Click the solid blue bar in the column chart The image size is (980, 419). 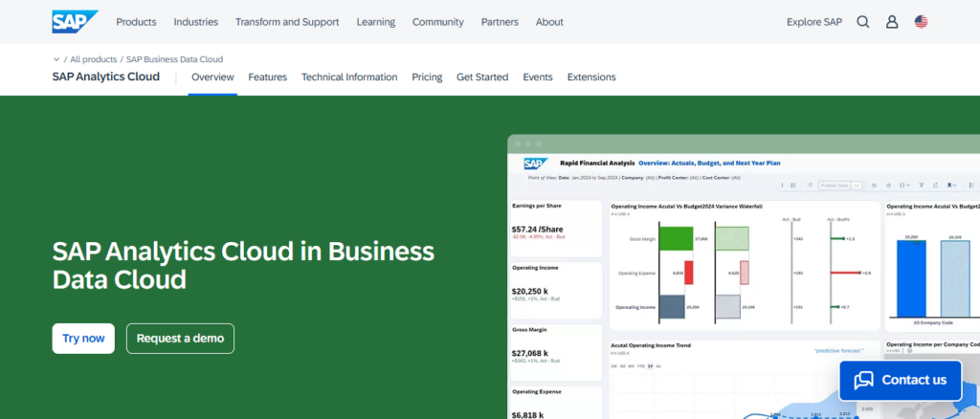pos(911,278)
